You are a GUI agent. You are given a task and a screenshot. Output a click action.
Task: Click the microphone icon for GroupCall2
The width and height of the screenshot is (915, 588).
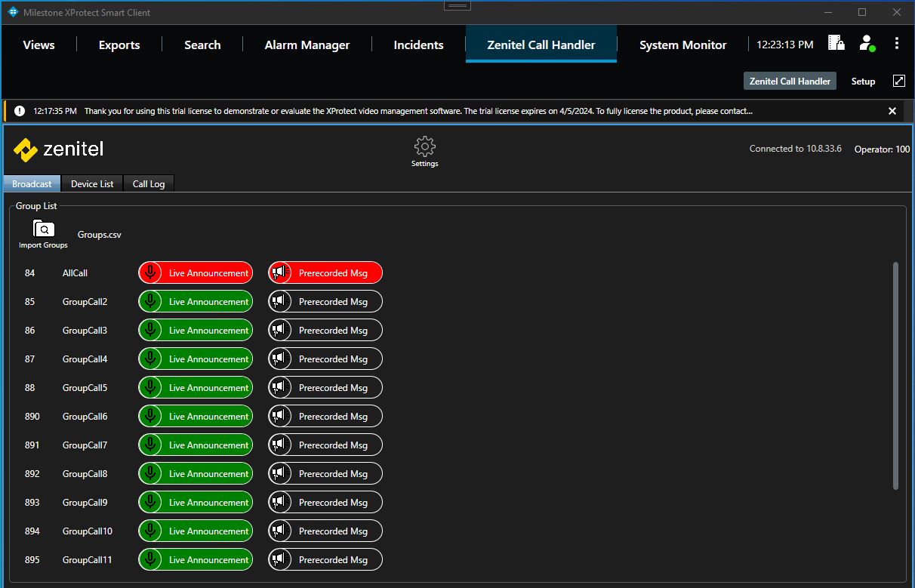[x=151, y=302]
